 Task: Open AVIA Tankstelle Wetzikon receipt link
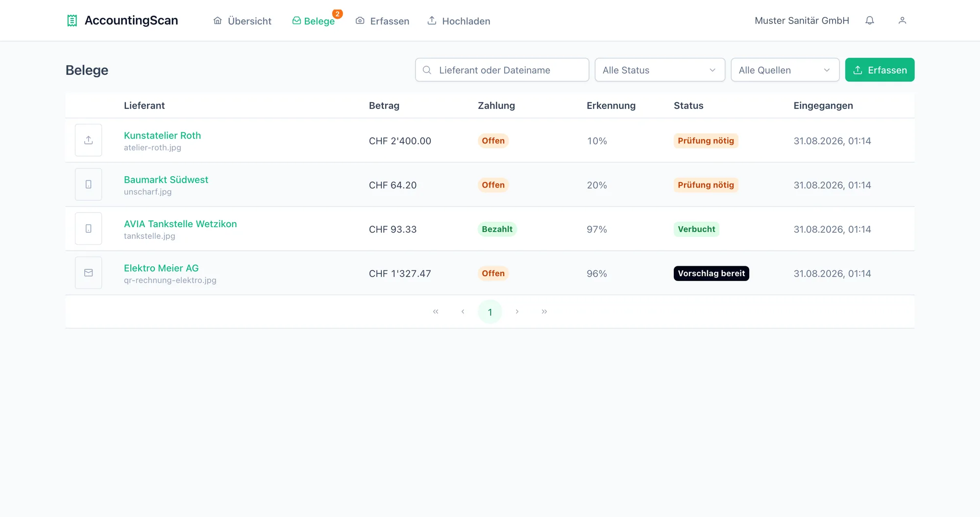coord(180,224)
